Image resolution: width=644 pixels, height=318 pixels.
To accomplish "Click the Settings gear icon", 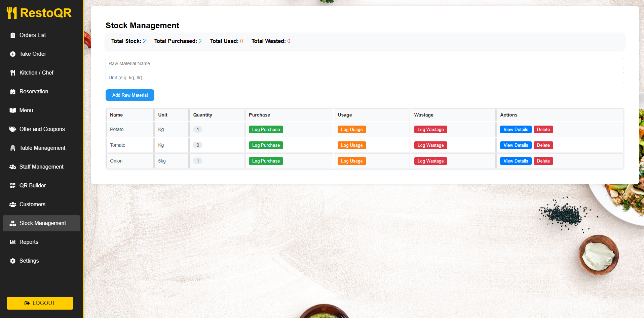I will pyautogui.click(x=13, y=261).
